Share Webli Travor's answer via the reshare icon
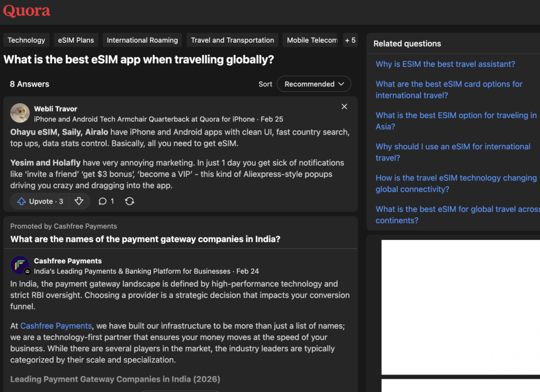The height and width of the screenshot is (392, 540). 130,201
